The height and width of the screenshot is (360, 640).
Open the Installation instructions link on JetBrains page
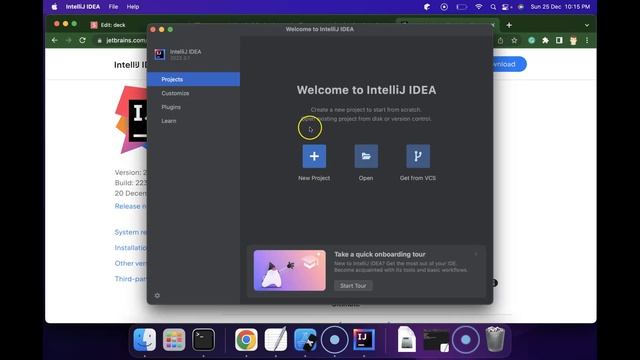pyautogui.click(x=130, y=248)
